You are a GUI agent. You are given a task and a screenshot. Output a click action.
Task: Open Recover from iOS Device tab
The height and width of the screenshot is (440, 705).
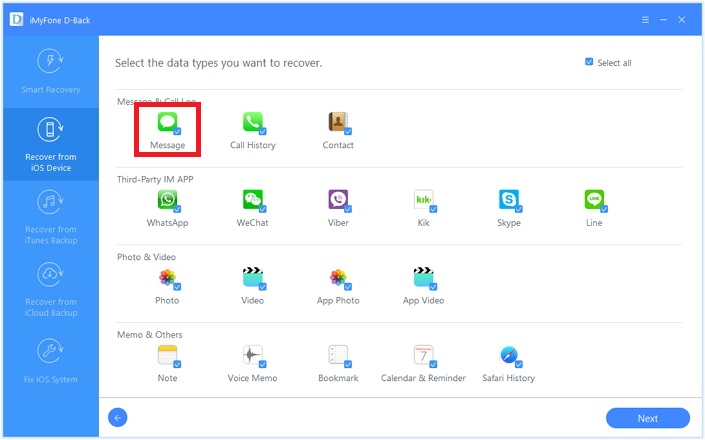coord(51,144)
